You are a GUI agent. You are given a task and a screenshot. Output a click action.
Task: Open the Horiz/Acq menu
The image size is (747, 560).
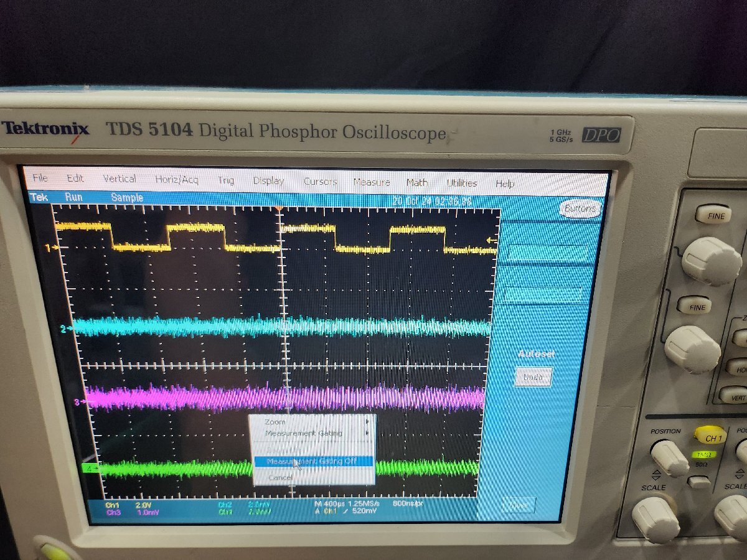pyautogui.click(x=177, y=180)
